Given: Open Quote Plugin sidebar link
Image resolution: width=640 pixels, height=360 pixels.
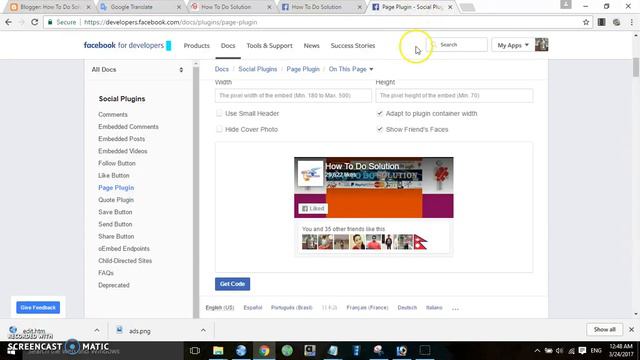Looking at the screenshot, I should pos(116,200).
